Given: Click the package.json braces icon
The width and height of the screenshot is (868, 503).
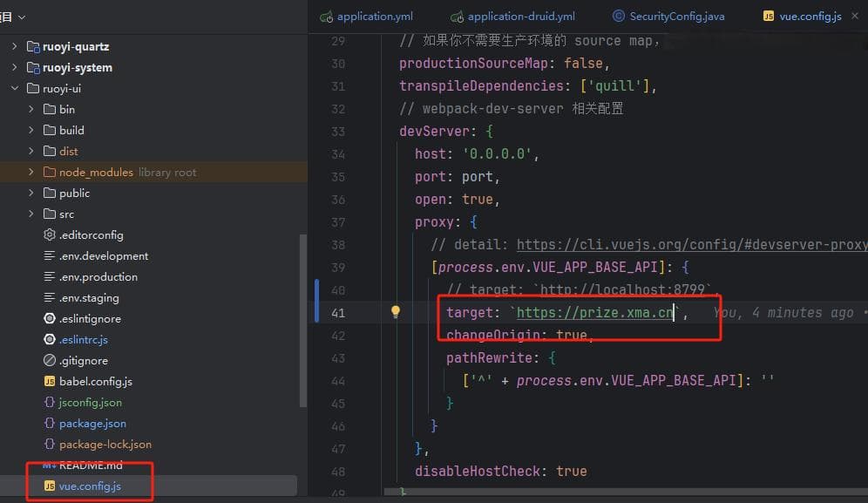Looking at the screenshot, I should pyautogui.click(x=50, y=423).
